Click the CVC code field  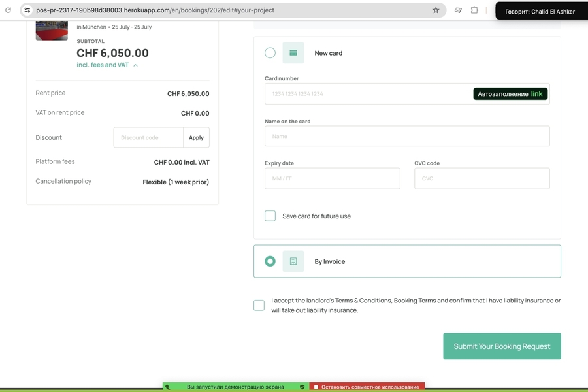(x=482, y=178)
